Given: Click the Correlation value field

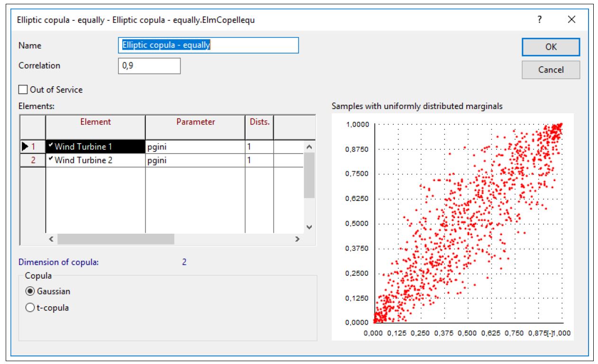Looking at the screenshot, I should click(x=149, y=66).
